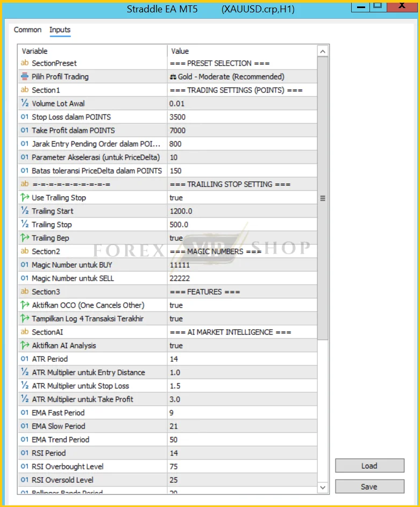420x507 pixels.
Task: Toggle Tampilkan Log 4 Transaksi Terakhir value
Action: click(x=242, y=318)
